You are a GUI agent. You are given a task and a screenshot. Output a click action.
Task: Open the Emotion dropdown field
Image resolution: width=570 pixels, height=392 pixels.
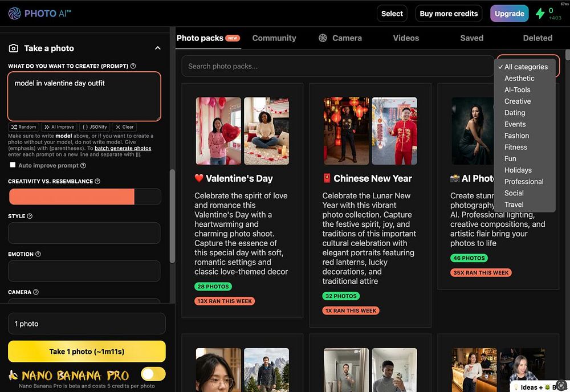click(84, 271)
